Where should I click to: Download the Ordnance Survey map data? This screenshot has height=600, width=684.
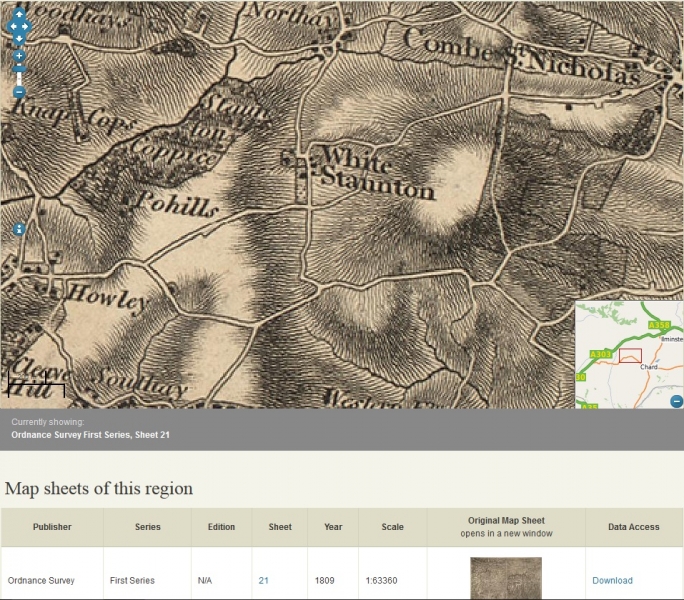(612, 580)
